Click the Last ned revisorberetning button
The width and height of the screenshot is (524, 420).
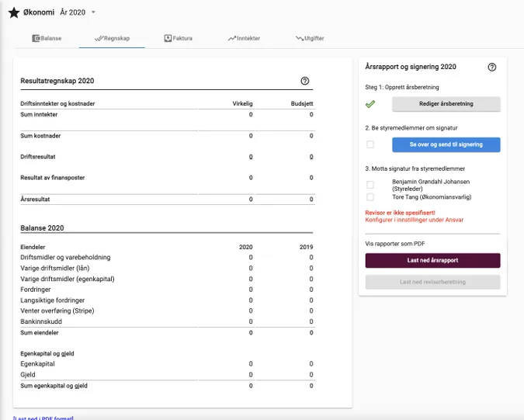tap(432, 282)
